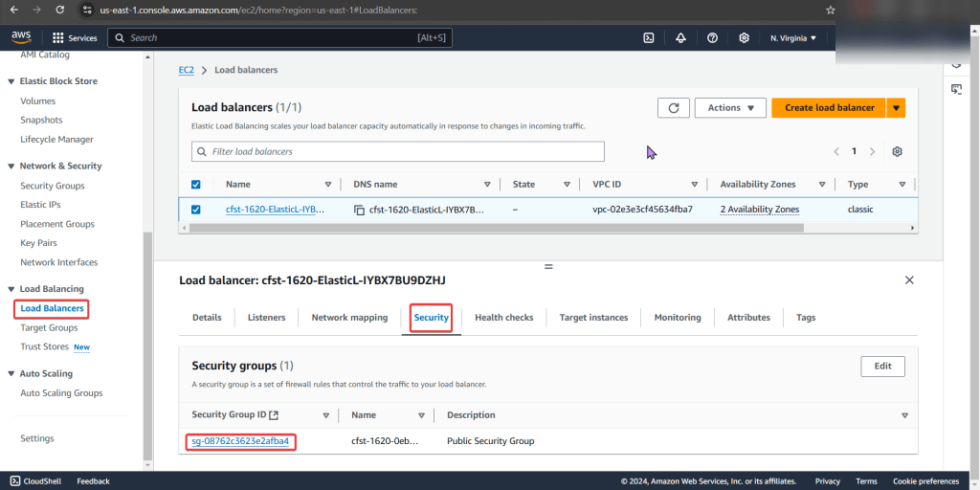Screen dimensions: 980x490
Task: Open security group sg-08762c3623e2afba4 link
Action: click(240, 441)
